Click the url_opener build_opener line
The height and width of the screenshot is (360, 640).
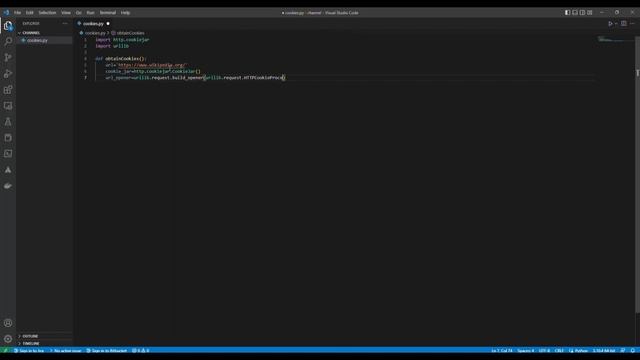coord(195,78)
